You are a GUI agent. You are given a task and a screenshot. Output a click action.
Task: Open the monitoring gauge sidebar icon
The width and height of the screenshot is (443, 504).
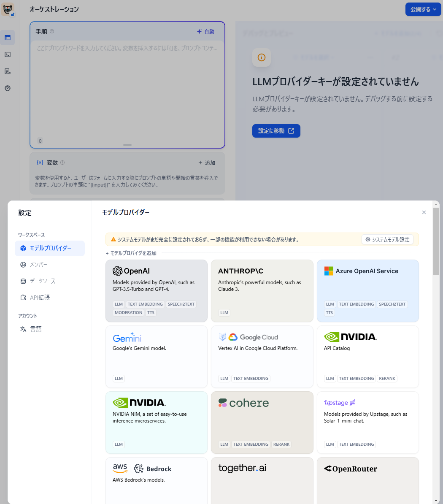pyautogui.click(x=8, y=88)
